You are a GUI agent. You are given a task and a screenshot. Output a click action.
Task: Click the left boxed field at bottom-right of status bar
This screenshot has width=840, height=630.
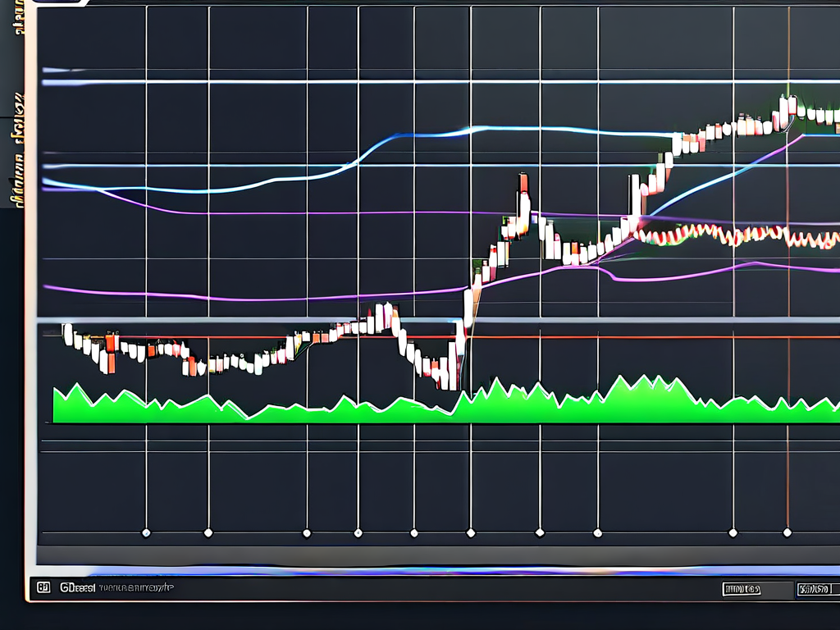(741, 589)
